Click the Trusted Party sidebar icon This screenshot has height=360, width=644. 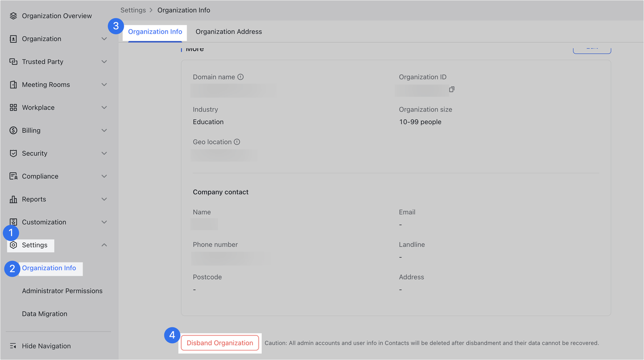[14, 62]
